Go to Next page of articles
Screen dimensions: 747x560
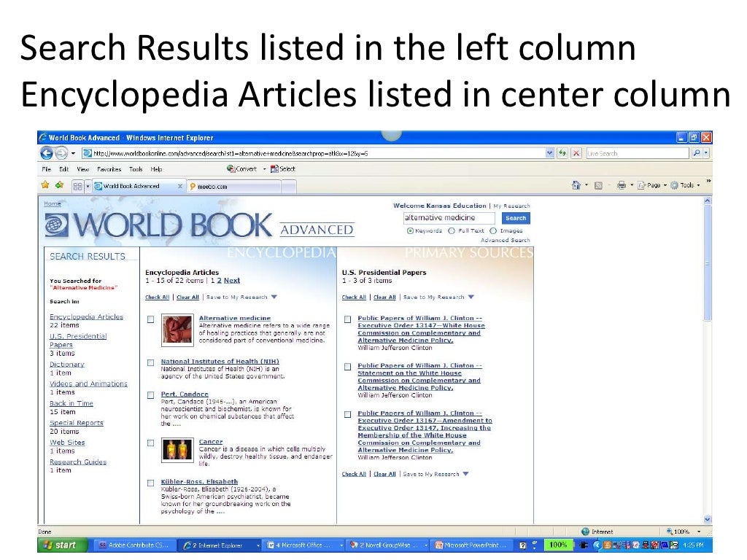coord(232,281)
